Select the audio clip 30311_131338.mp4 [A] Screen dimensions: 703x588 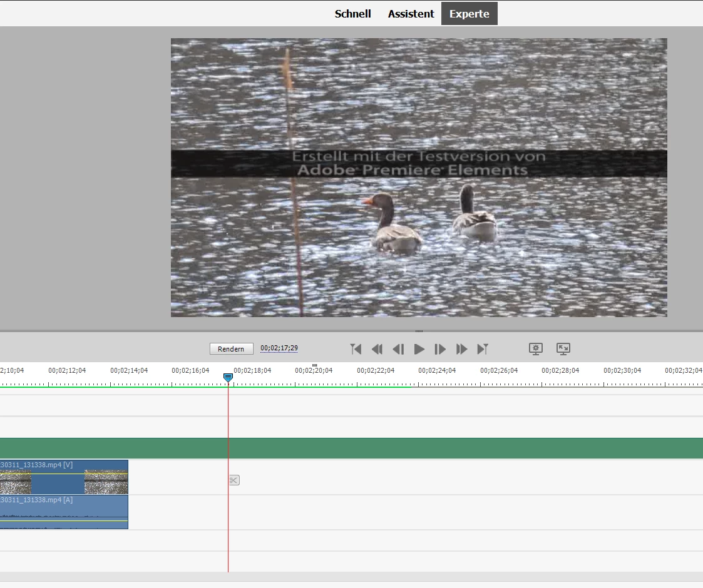click(64, 512)
